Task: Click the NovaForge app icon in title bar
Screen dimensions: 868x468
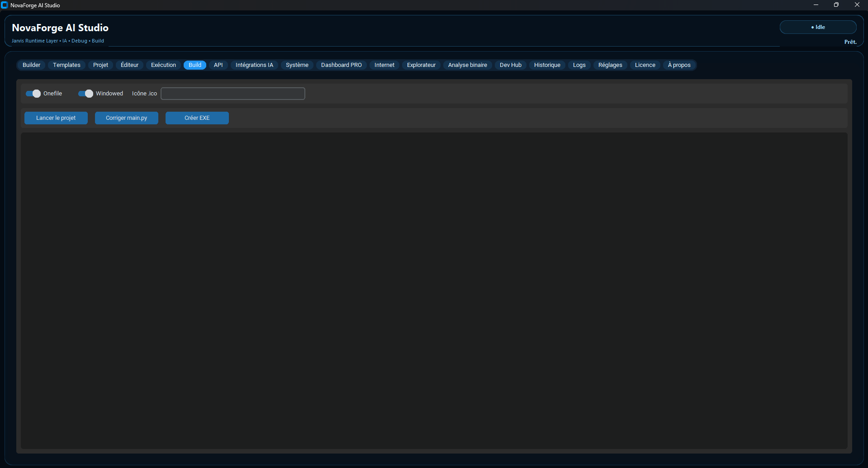Action: click(5, 5)
